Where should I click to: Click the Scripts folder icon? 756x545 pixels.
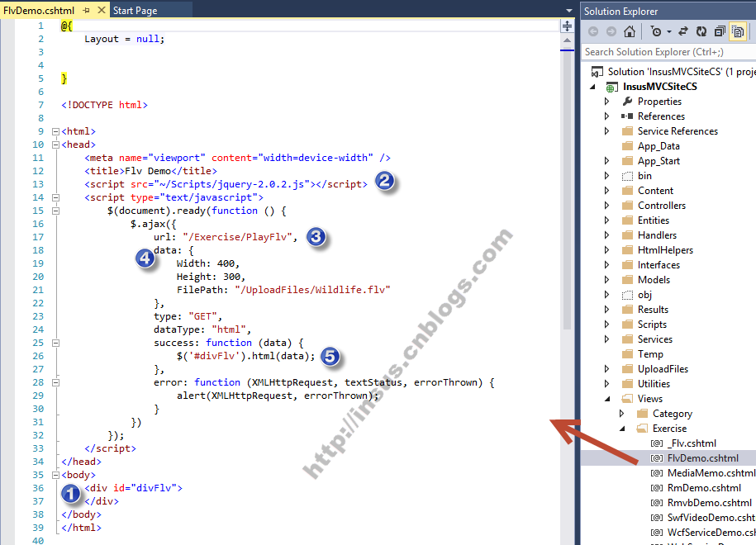click(x=627, y=325)
